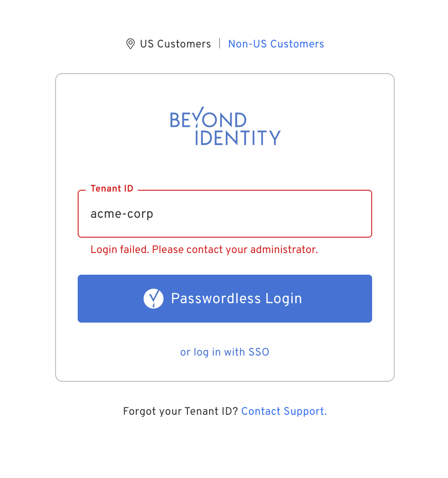The width and height of the screenshot is (448, 478).
Task: Open the Contact Support link
Action: [284, 411]
